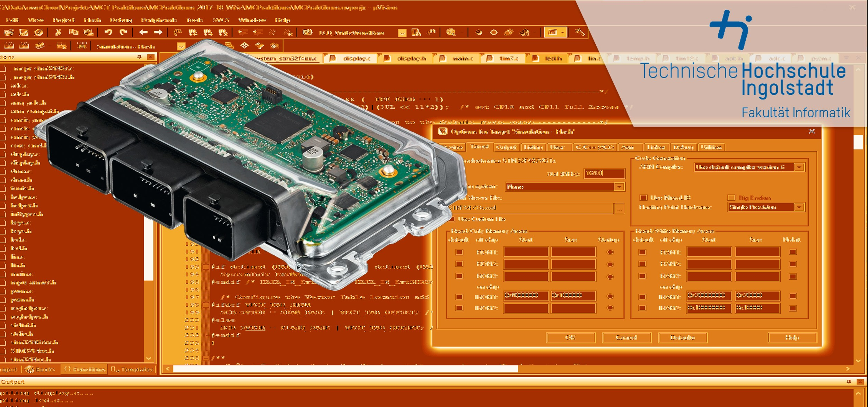Click the Open File folder icon

9,33
